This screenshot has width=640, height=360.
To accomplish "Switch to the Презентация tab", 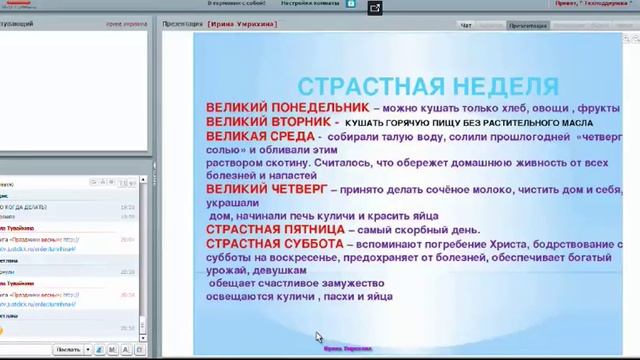I will (x=528, y=25).
